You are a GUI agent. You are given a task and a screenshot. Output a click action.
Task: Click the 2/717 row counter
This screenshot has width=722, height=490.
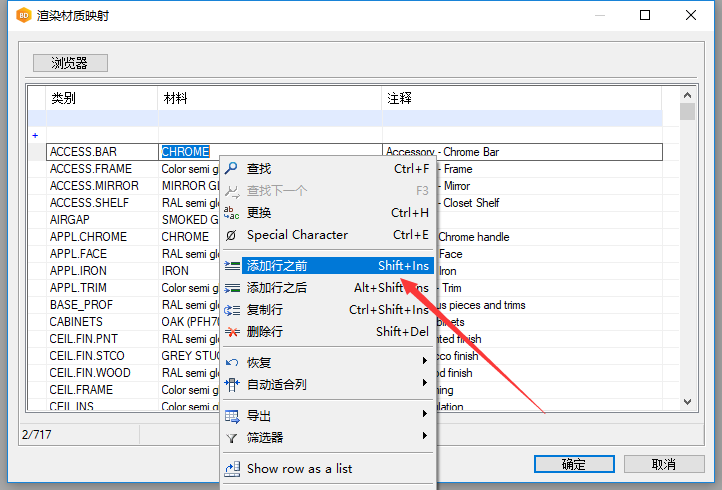[37, 435]
